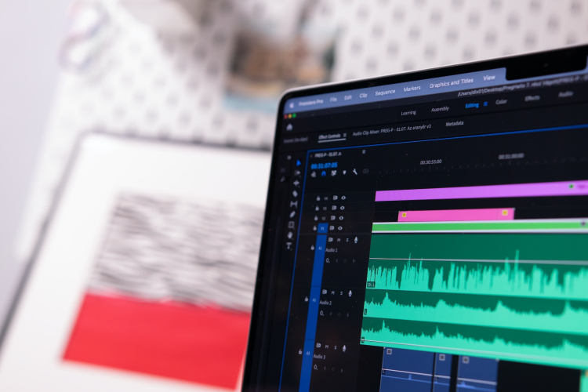The image size is (588, 392).
Task: Switch to the Color workspace
Action: click(x=501, y=102)
